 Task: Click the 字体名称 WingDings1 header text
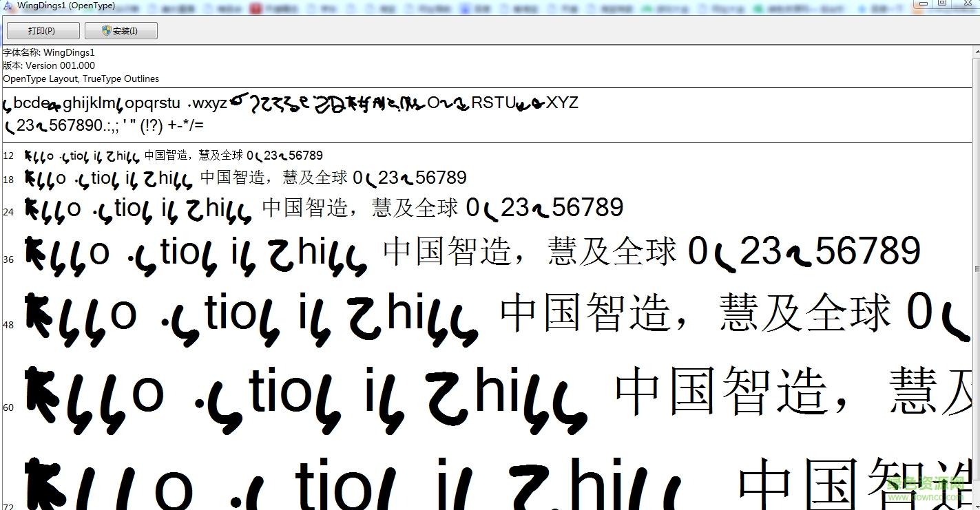tap(48, 52)
